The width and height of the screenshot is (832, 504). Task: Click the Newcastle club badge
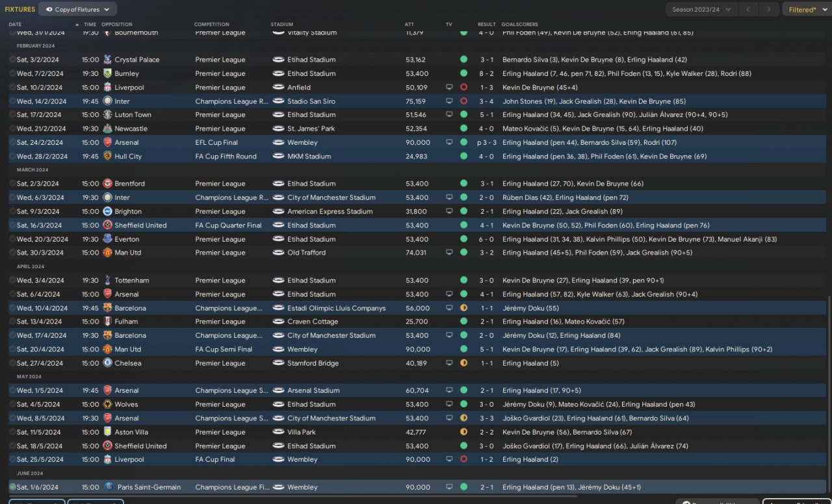pos(107,129)
